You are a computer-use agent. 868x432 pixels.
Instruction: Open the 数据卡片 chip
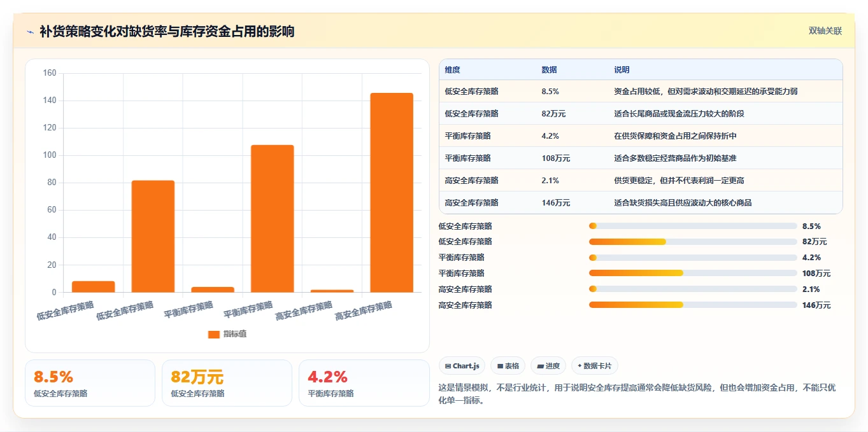[594, 366]
